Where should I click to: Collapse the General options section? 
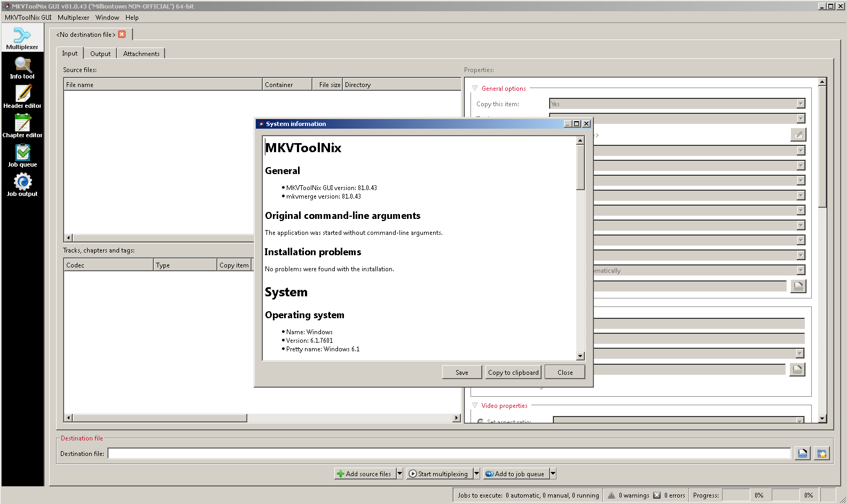[475, 88]
